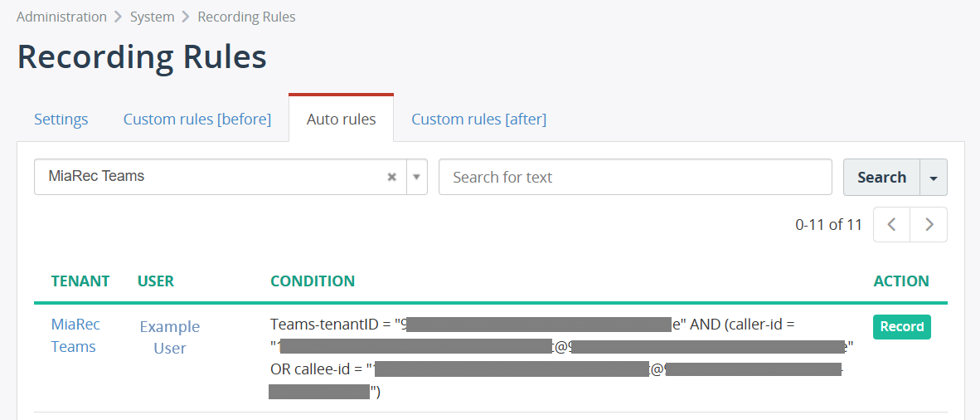980x420 pixels.
Task: Switch to the Settings tab
Action: [x=61, y=120]
